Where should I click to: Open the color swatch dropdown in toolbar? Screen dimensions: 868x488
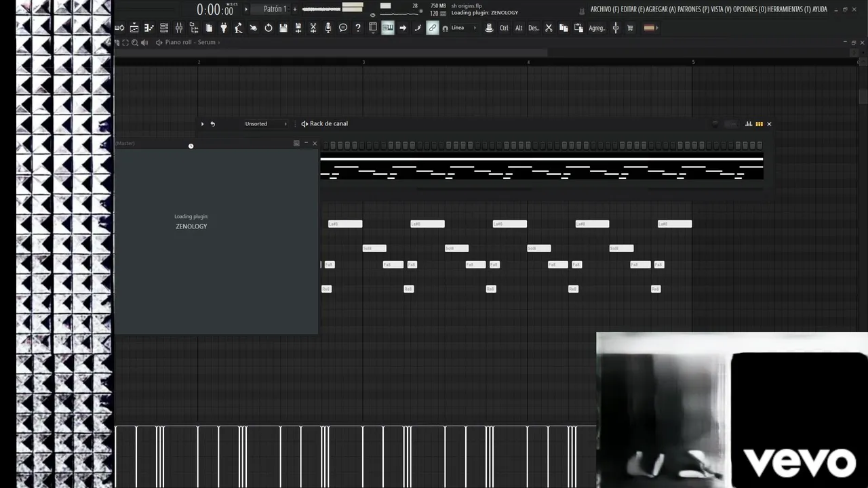[x=650, y=28]
